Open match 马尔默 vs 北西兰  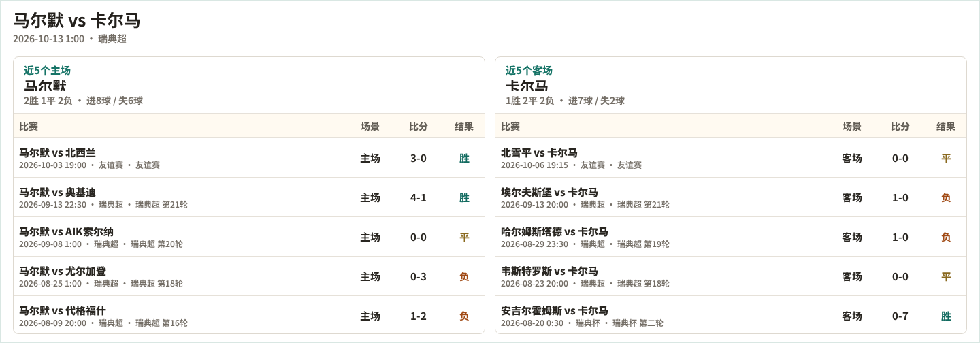click(x=57, y=152)
